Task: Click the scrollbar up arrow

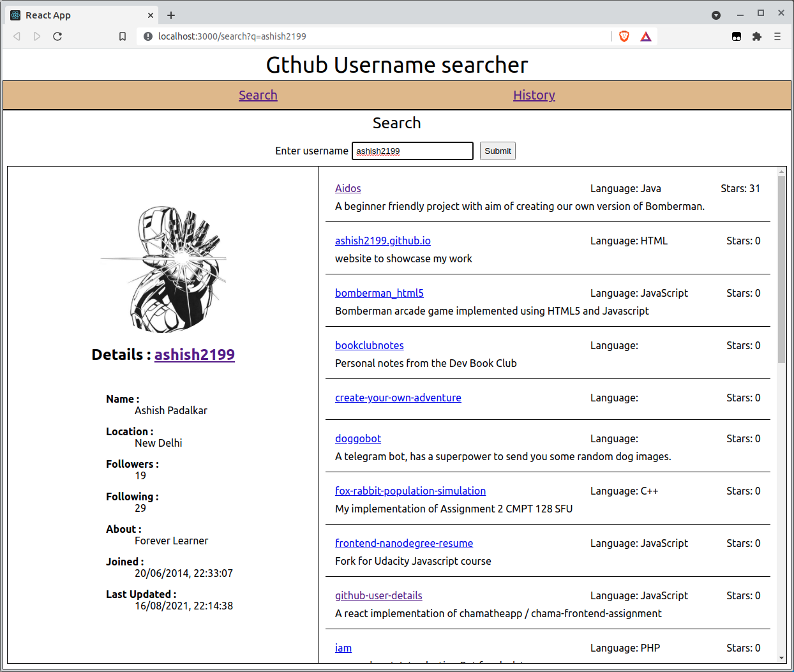Action: coord(781,172)
